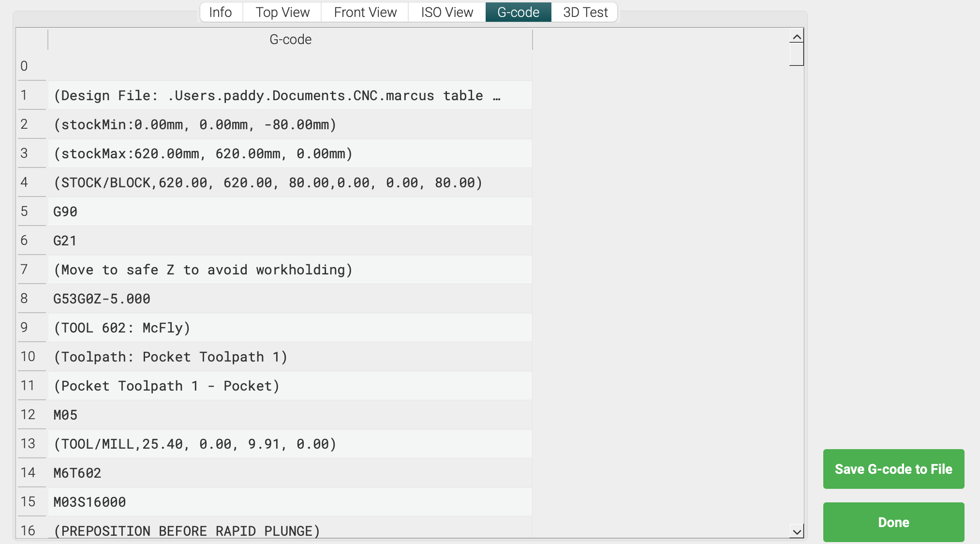
Task: Open the Top View tab
Action: point(282,12)
